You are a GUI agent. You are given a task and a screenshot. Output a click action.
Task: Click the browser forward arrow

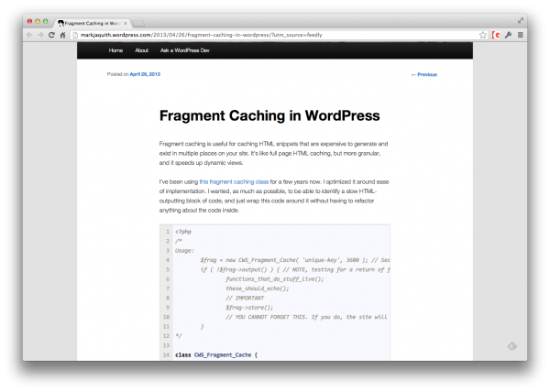coord(40,35)
